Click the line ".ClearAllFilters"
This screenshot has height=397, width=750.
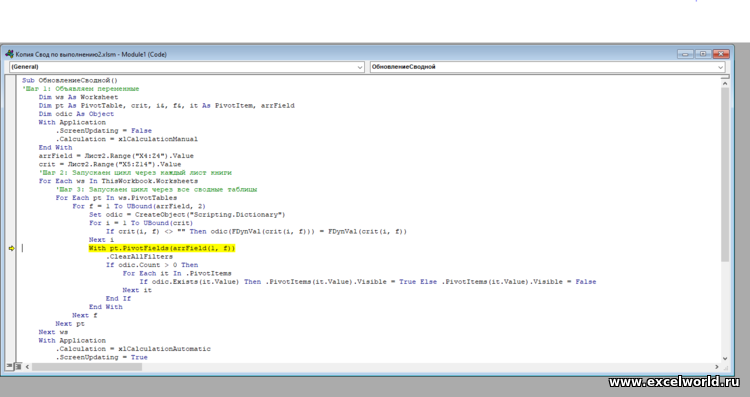coord(139,256)
